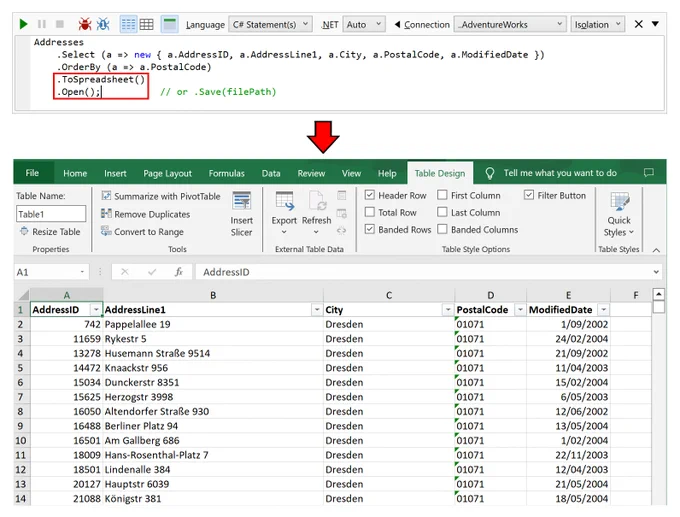Toggle the Banded Rows checkbox
This screenshot has width=680, height=517.
pyautogui.click(x=369, y=229)
